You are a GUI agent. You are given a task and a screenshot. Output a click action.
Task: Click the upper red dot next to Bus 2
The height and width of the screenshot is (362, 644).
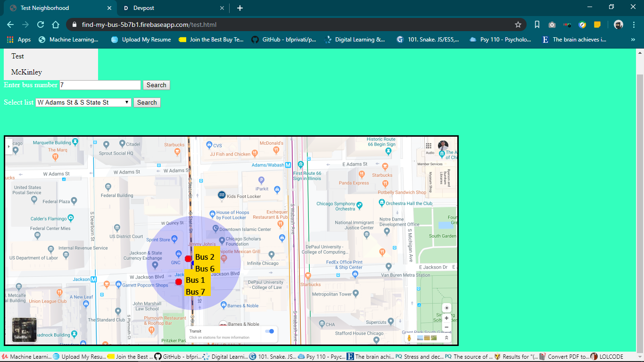(x=188, y=259)
